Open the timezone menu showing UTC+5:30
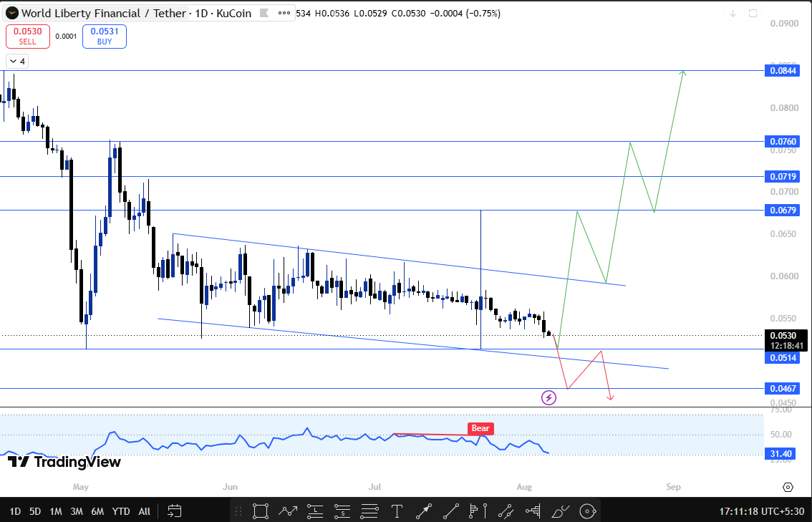The image size is (812, 522). pyautogui.click(x=761, y=511)
